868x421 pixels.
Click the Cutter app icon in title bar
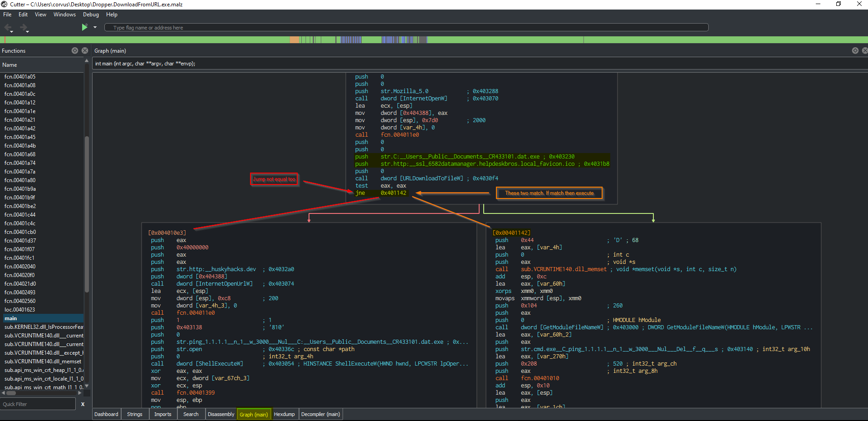[5, 4]
